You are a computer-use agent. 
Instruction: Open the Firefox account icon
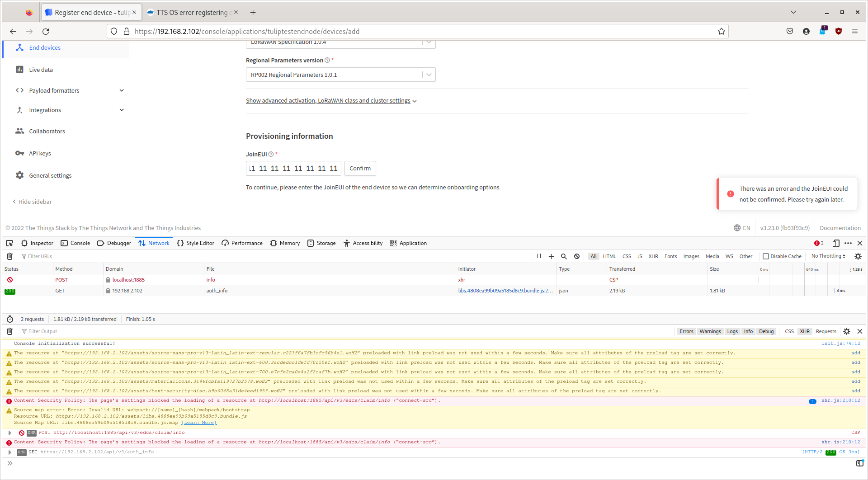(x=806, y=31)
